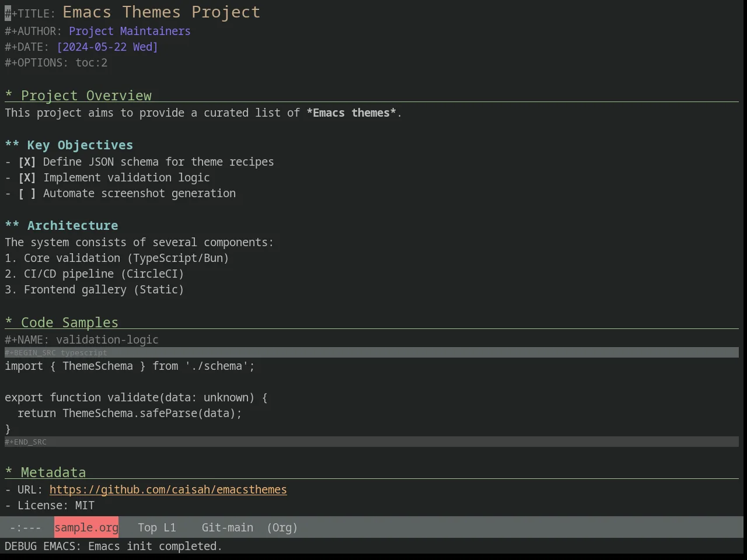747x560 pixels.
Task: Click the '1. Core validation (TypeScript/Bun)' list item
Action: coord(117,258)
